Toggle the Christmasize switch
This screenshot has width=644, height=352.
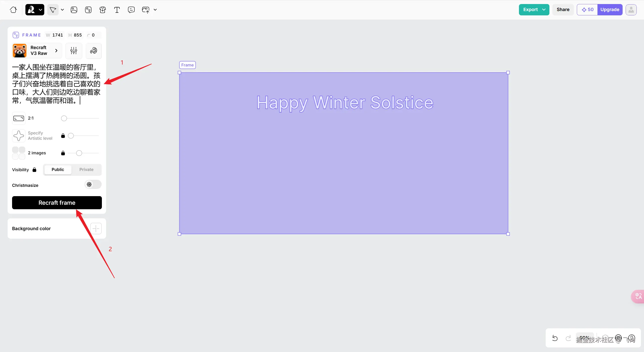coord(93,185)
